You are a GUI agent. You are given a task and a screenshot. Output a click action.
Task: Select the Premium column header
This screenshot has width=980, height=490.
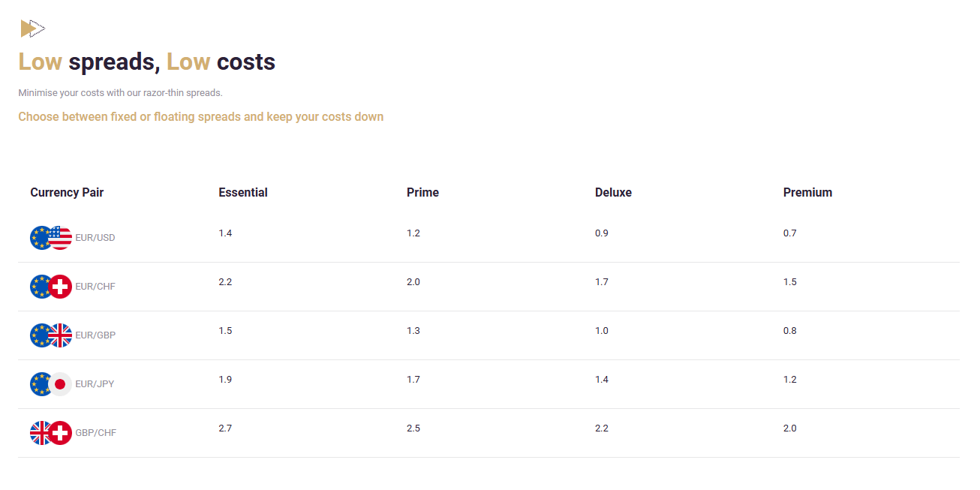pyautogui.click(x=807, y=193)
